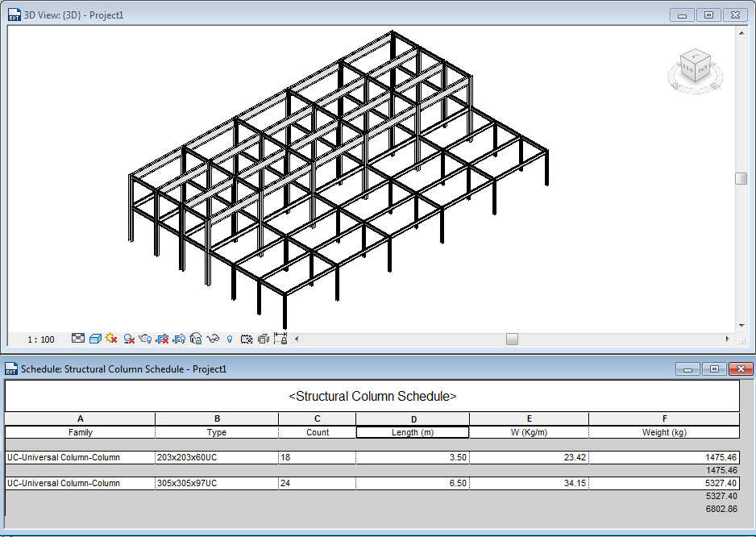Select Family cell in 305x305x97UC row

coord(80,483)
